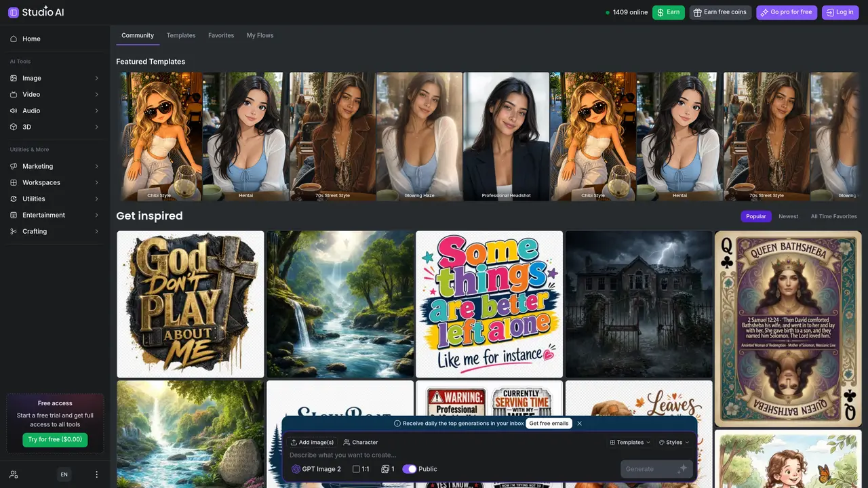Screen dimensions: 868x488
Task: Open the GPT Image 2 model selector
Action: point(317,469)
